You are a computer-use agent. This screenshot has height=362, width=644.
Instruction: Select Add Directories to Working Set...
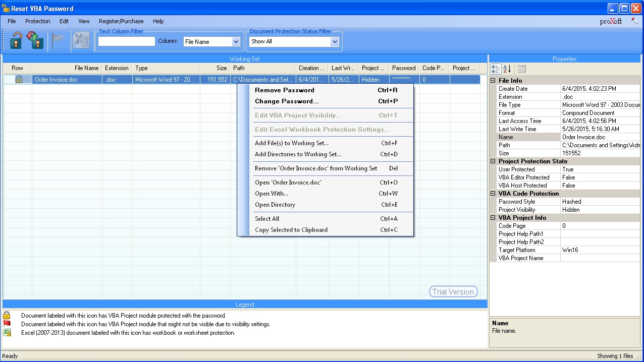click(326, 154)
